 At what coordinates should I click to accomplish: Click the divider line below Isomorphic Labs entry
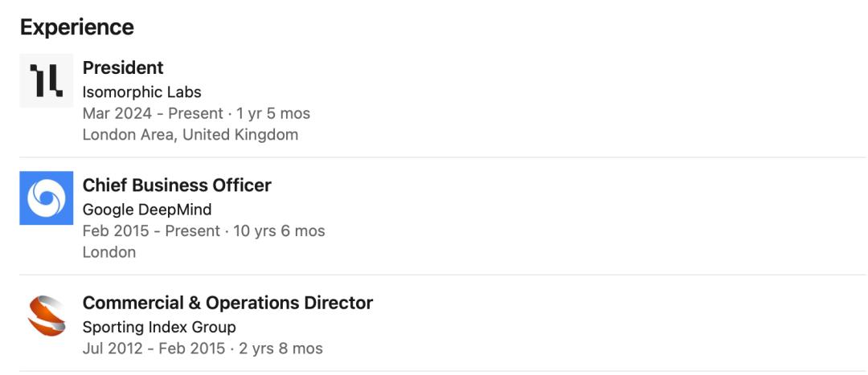[443, 157]
